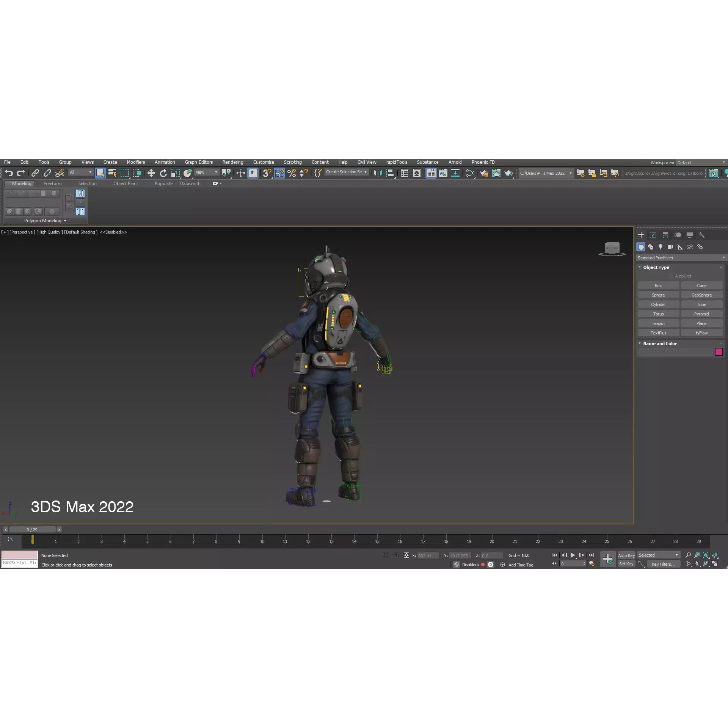The image size is (728, 728).
Task: Open the object color swatch
Action: pos(719,352)
